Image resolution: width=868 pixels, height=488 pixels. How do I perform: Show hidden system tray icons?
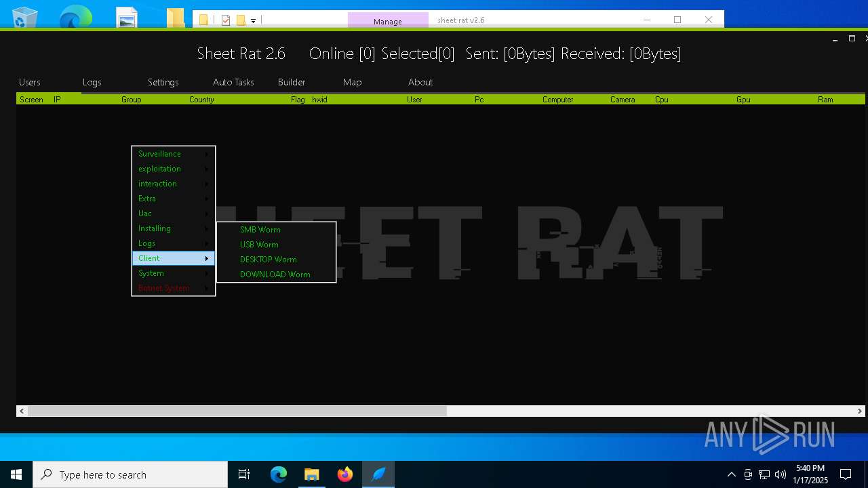tap(731, 474)
